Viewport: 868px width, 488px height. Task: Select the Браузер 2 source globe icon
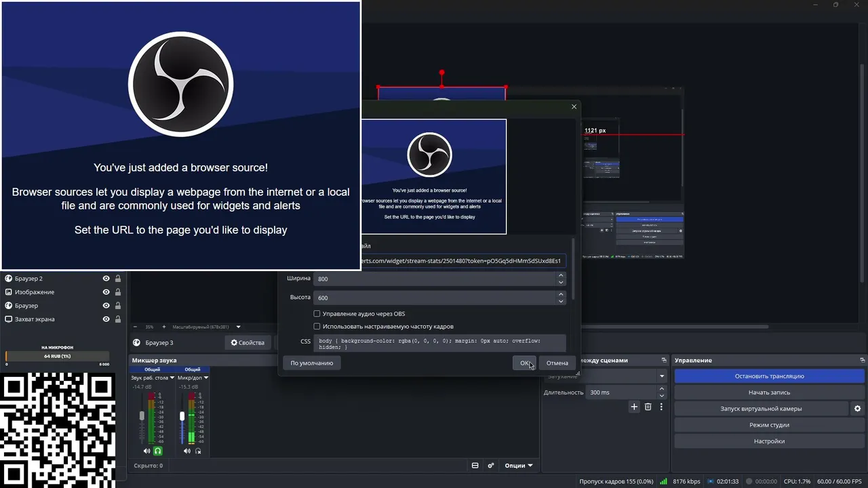click(x=9, y=279)
